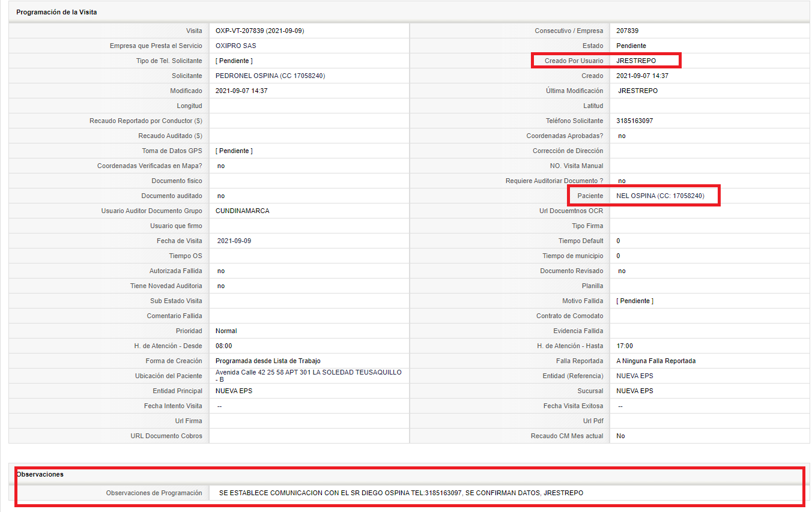Click Fecha de Visita value 2021-09-09
Image resolution: width=812 pixels, height=512 pixels.
[234, 241]
